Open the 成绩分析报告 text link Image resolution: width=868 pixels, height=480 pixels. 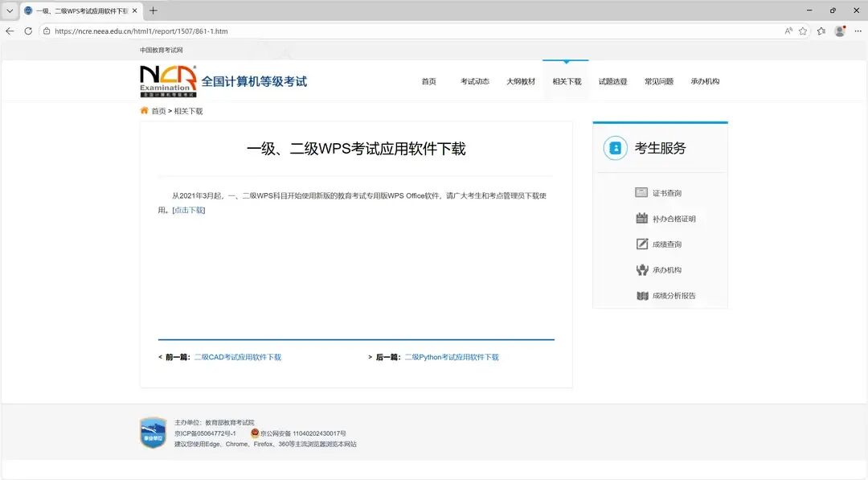pos(674,296)
